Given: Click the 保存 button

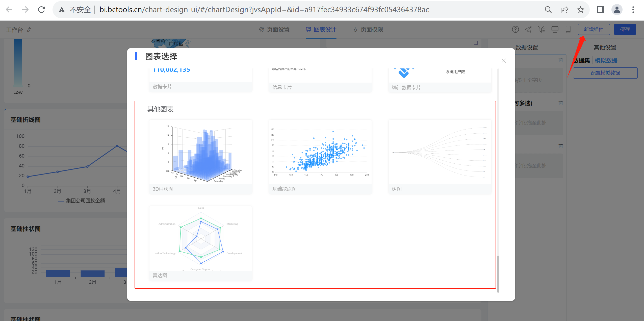Looking at the screenshot, I should pyautogui.click(x=625, y=30).
